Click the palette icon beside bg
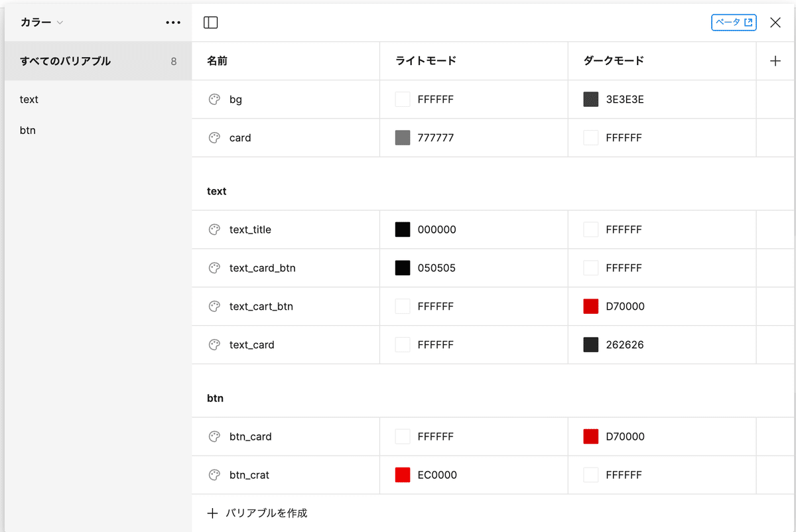Viewport: 796px width, 532px height. (214, 100)
